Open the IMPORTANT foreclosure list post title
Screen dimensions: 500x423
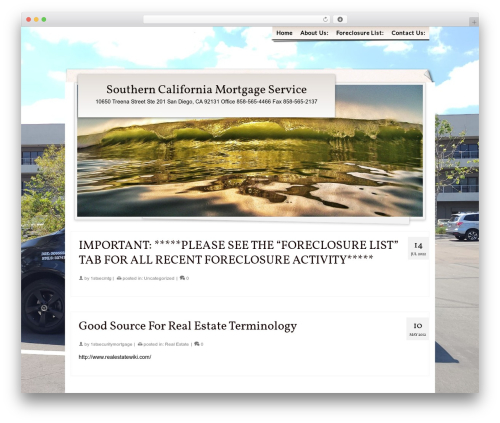(238, 252)
